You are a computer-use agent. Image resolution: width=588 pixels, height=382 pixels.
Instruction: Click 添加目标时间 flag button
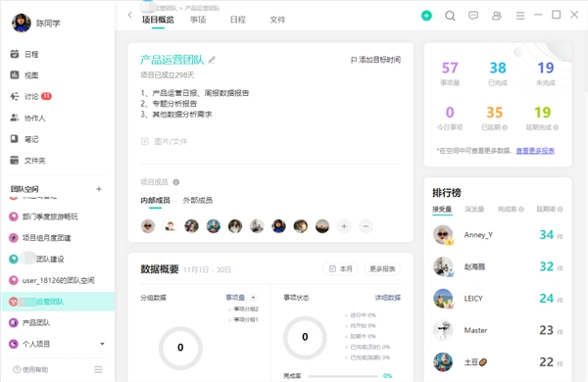pyautogui.click(x=375, y=60)
